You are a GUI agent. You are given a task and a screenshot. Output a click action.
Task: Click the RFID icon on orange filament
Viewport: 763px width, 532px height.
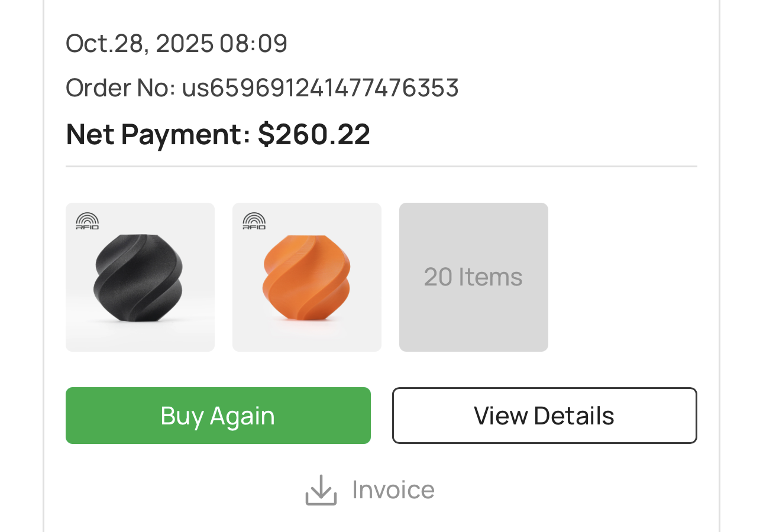254,221
